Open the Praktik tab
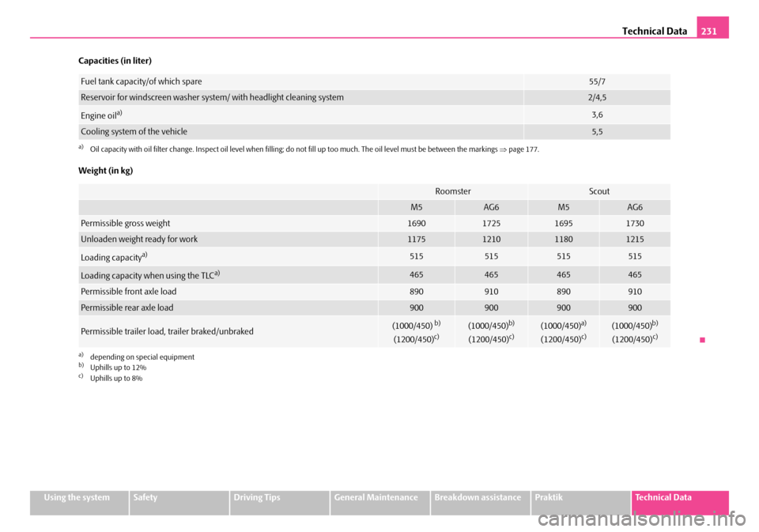This screenshot has height=532, width=759. 581,503
